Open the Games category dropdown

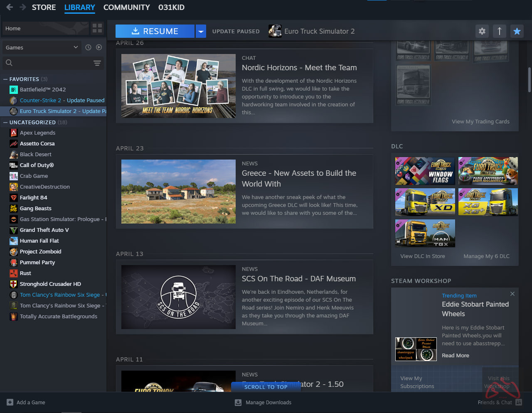coord(41,47)
